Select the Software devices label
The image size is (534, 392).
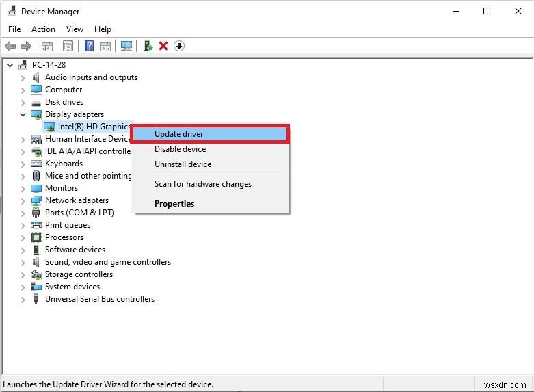tap(75, 250)
